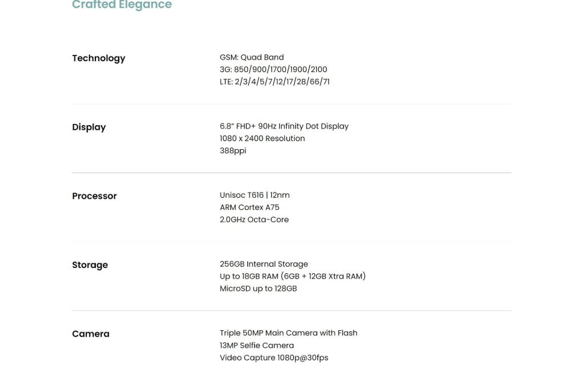Click the 256GB Internal Storage line
Image resolution: width=588 pixels, height=376 pixels.
(x=263, y=264)
